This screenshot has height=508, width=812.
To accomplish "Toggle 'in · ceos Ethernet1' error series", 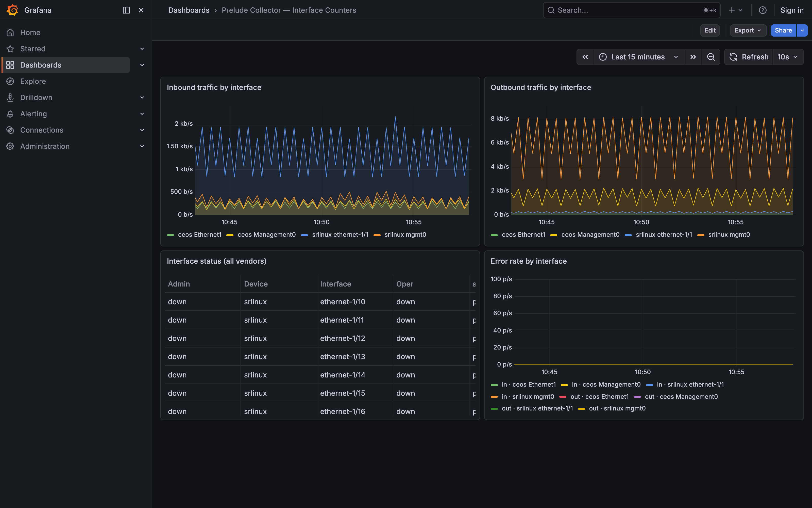I will click(x=529, y=384).
